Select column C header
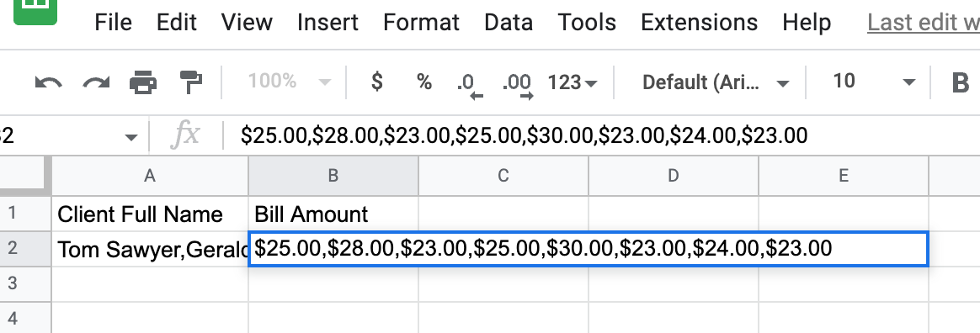This screenshot has width=980, height=333. click(503, 177)
